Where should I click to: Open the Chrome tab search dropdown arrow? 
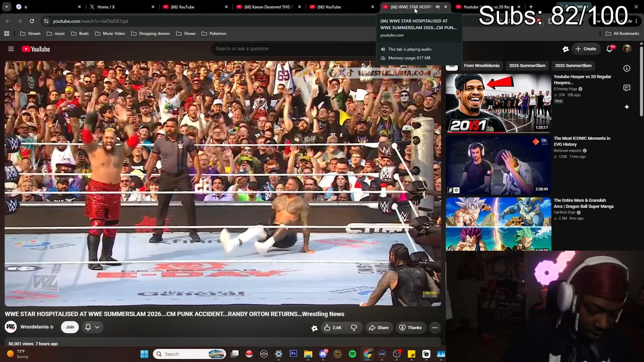(8, 7)
